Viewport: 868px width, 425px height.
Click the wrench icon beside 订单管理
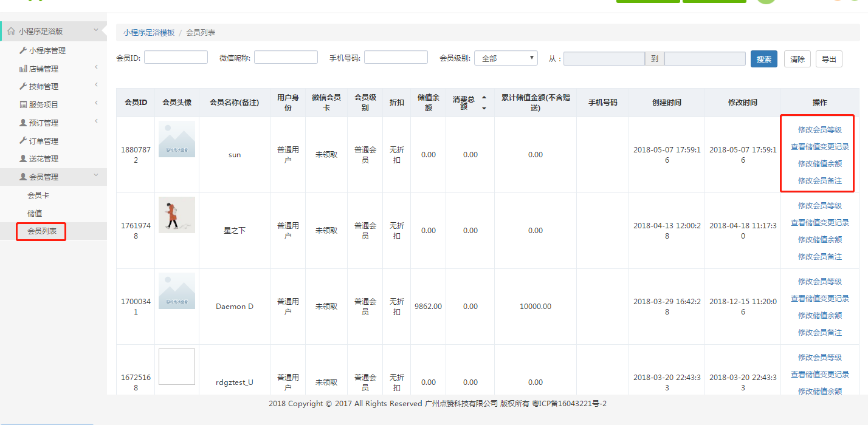[x=23, y=141]
